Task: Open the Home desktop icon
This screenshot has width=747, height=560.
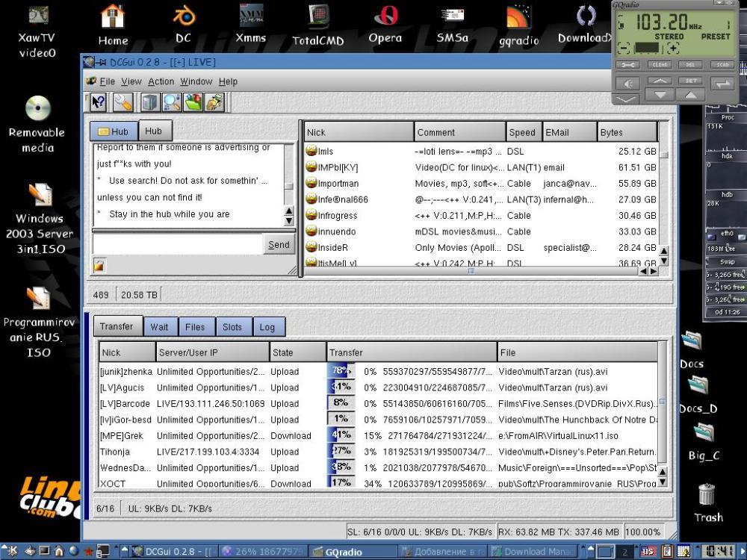Action: [113, 25]
